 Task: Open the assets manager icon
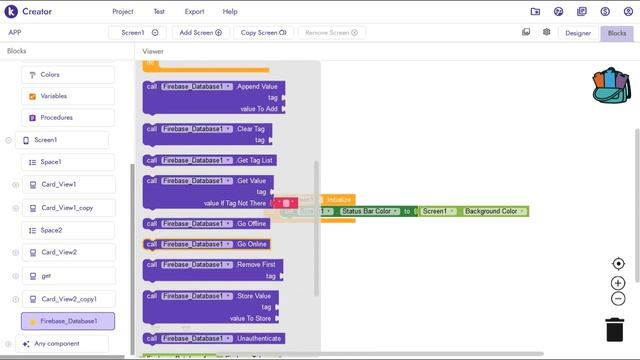click(526, 32)
